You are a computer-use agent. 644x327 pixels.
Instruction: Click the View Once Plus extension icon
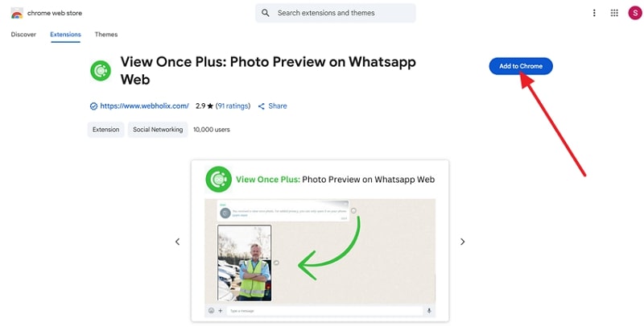click(101, 71)
